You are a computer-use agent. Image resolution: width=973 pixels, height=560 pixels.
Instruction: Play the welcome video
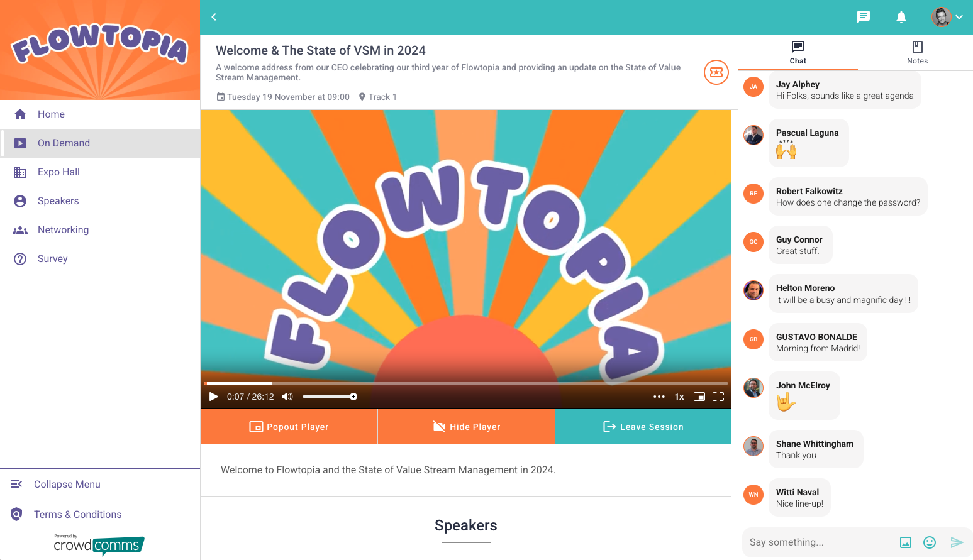(x=214, y=397)
